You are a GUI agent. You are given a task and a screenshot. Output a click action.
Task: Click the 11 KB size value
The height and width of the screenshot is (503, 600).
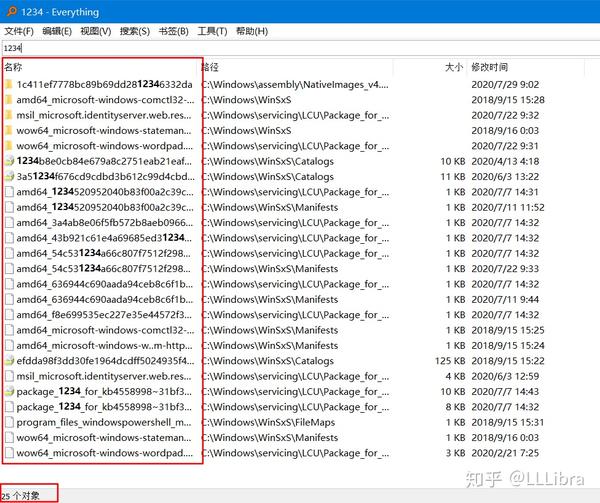453,176
